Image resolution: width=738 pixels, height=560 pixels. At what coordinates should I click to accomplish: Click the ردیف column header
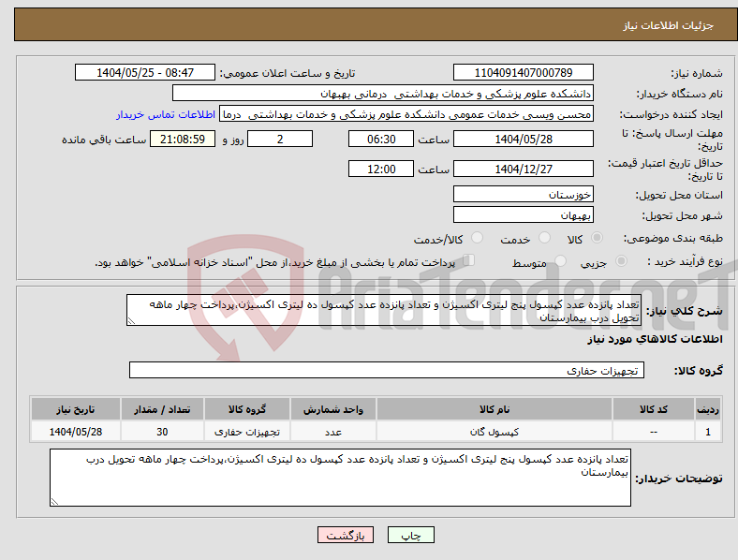pos(707,409)
